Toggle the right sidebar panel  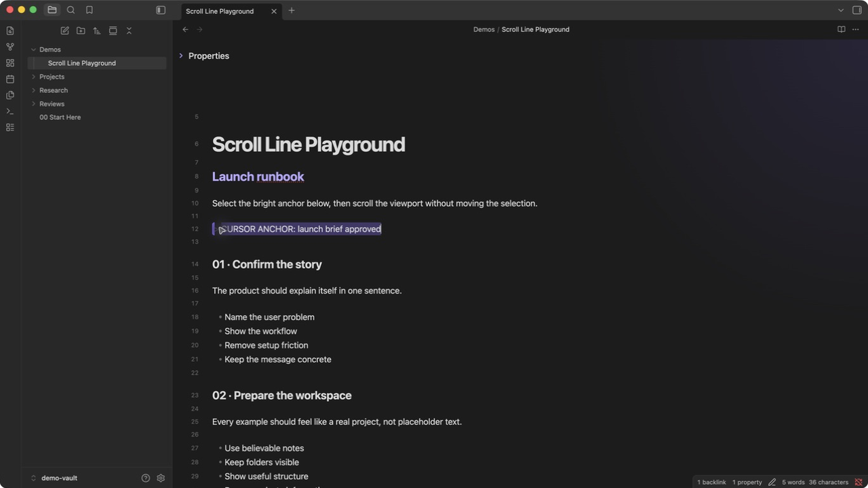[x=857, y=10]
